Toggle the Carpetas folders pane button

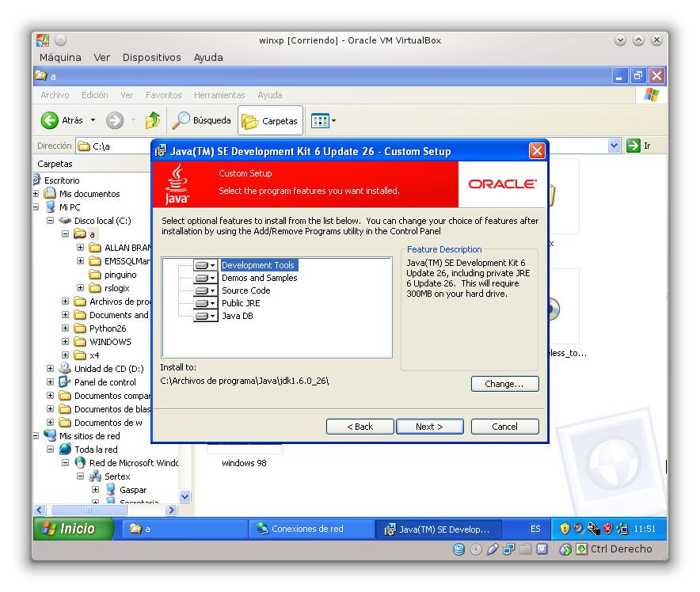(270, 120)
